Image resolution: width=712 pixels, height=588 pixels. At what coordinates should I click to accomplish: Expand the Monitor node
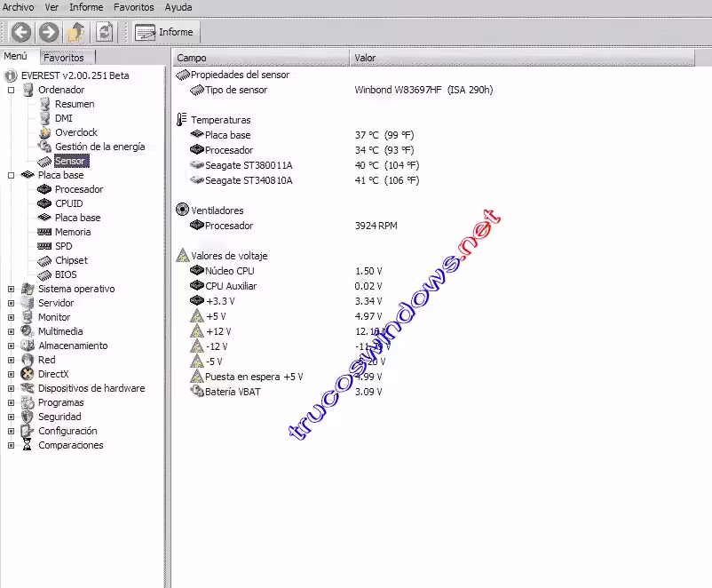pyautogui.click(x=11, y=318)
